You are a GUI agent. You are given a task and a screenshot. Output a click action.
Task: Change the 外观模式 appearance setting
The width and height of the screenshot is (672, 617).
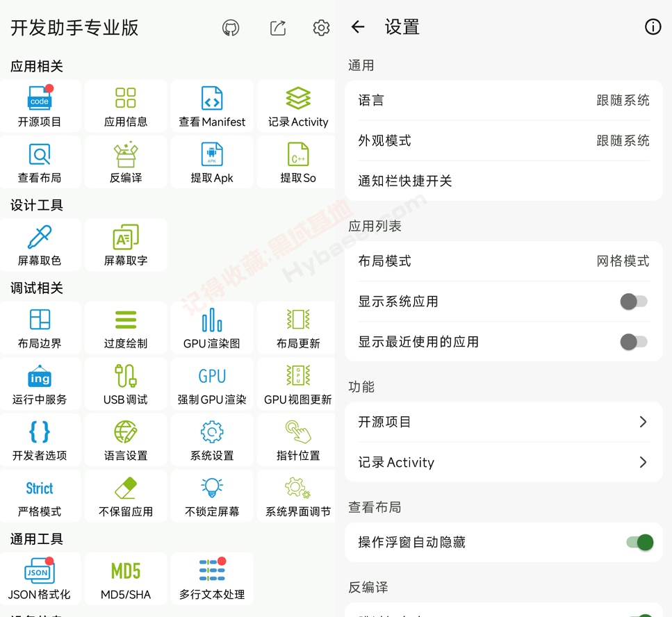point(504,140)
